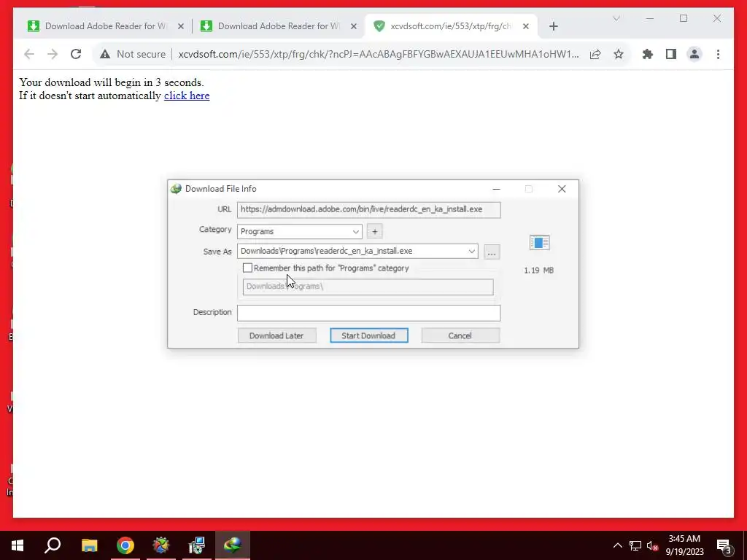Screen dimensions: 747x560
Task: Click the Download Later button
Action: tap(276, 335)
